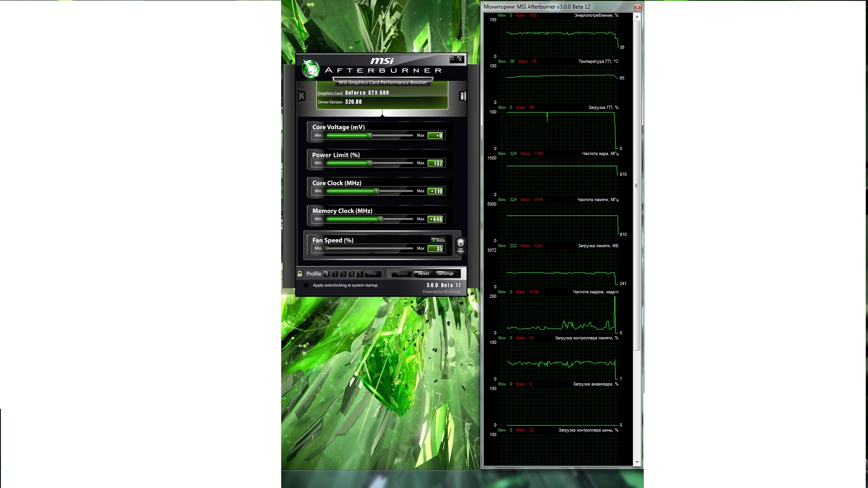Image resolution: width=868 pixels, height=488 pixels.
Task: Click the monitoring scrollbar thumb
Action: [x=637, y=185]
